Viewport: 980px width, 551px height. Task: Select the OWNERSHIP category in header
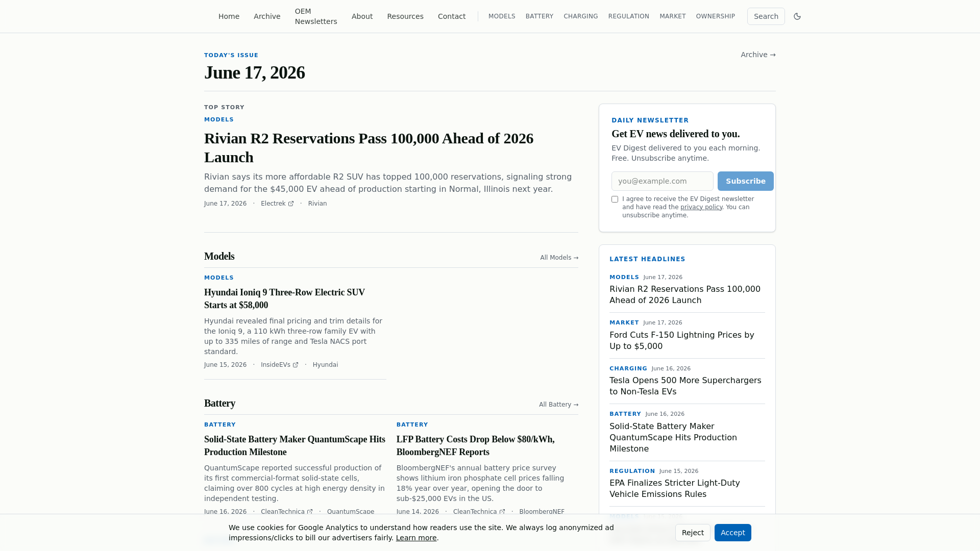(716, 16)
